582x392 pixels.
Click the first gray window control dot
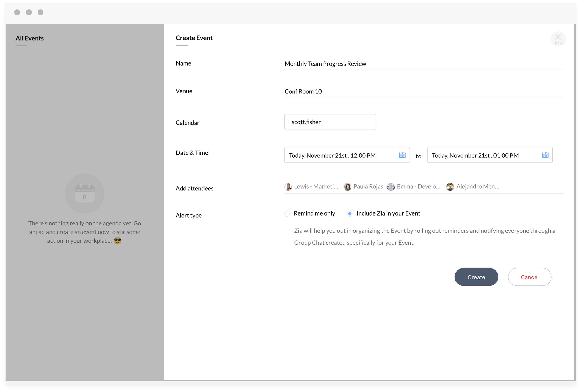pos(17,12)
